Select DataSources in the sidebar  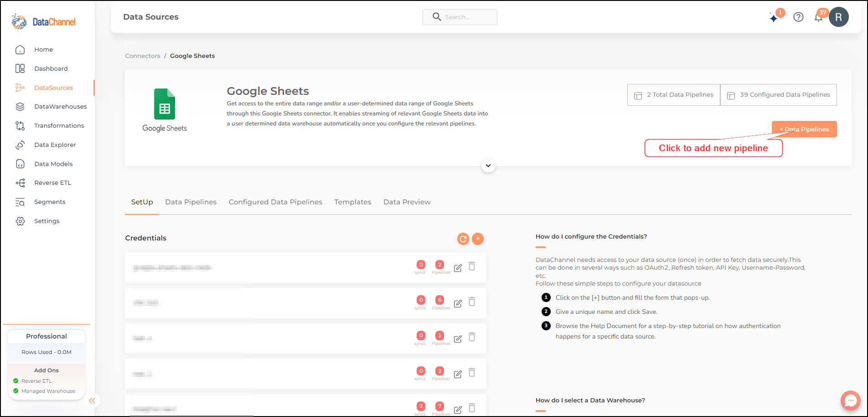pos(53,88)
